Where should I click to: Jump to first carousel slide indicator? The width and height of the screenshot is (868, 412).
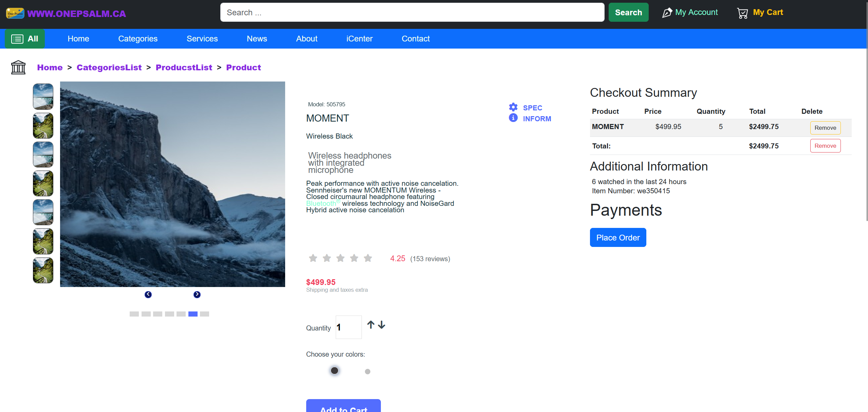coord(134,314)
